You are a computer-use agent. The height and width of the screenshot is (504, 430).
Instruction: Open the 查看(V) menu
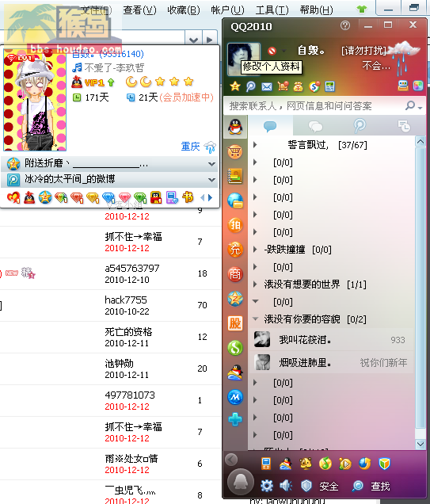(139, 10)
